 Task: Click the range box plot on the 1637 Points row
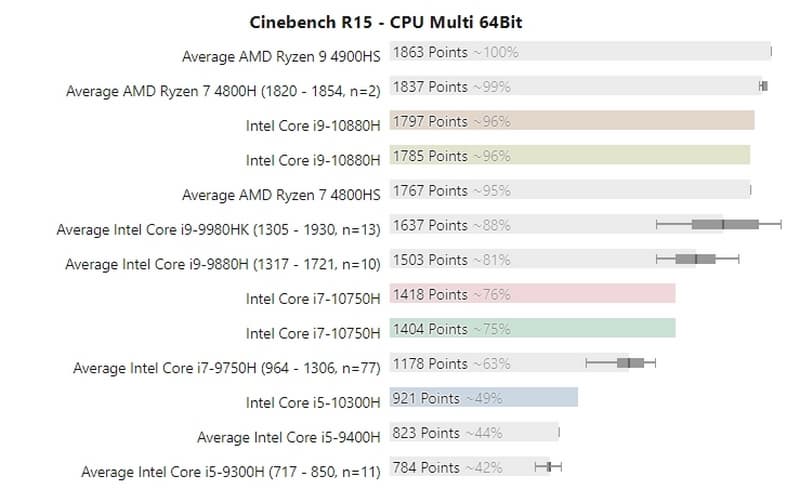click(x=722, y=224)
